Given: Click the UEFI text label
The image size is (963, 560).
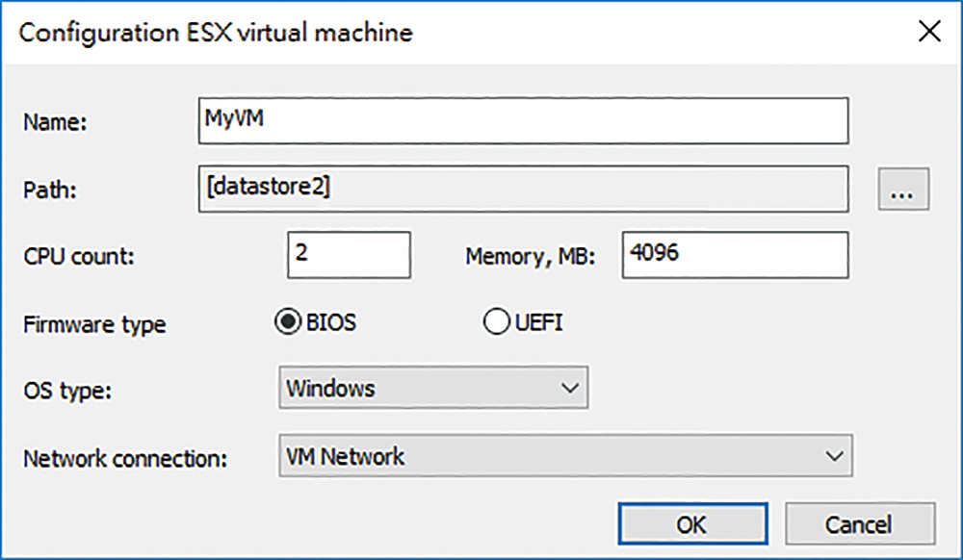Looking at the screenshot, I should tap(538, 322).
